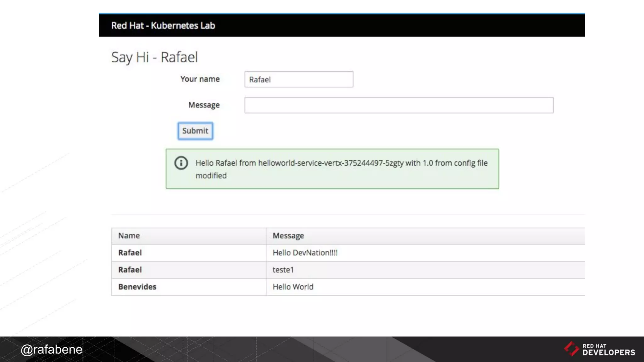The image size is (644, 362).
Task: Click the Name column header
Action: click(x=129, y=236)
